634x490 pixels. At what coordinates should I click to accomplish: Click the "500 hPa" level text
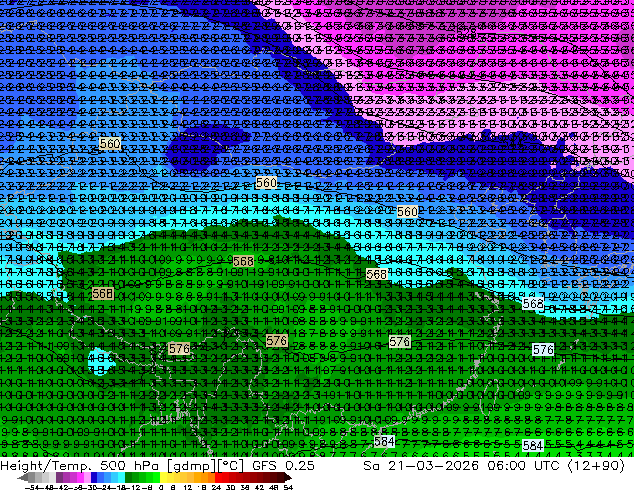129,466
